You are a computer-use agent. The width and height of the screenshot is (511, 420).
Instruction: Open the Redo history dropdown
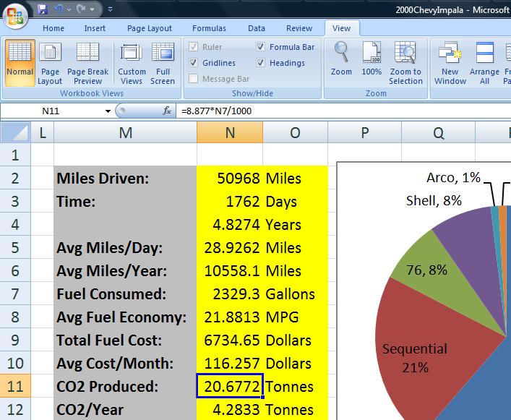pyautogui.click(x=93, y=9)
